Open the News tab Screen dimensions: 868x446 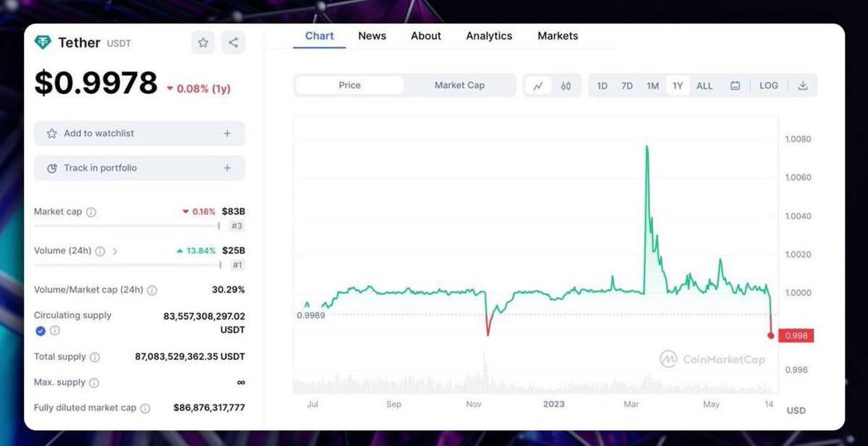(x=372, y=36)
